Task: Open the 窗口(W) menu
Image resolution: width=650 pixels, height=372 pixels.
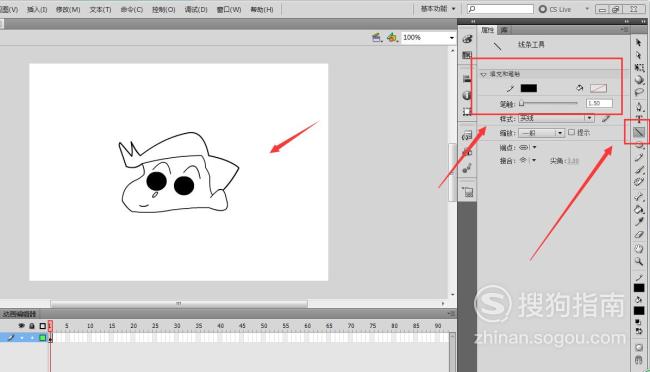Action: (x=229, y=9)
